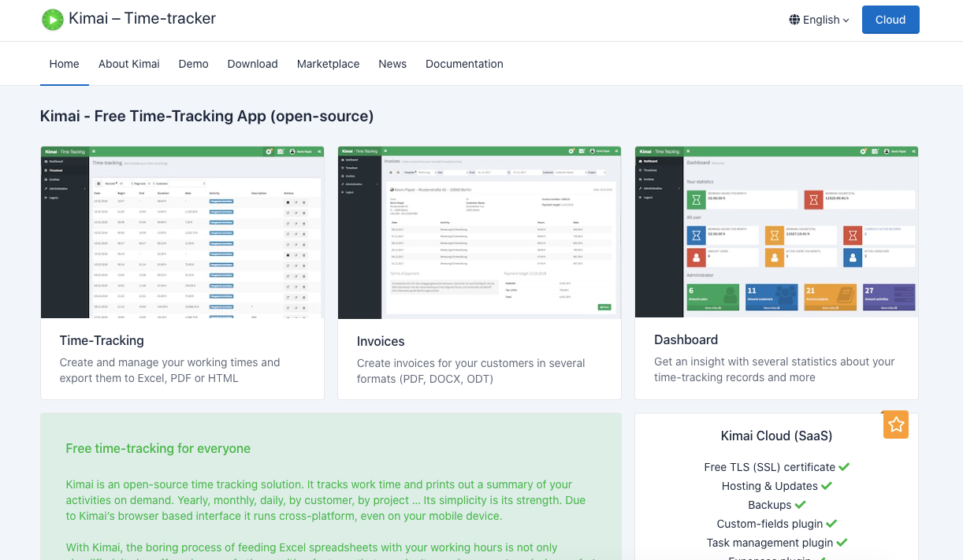963x560 pixels.
Task: Open the Kimai – Time-tracker site title
Action: (x=142, y=18)
